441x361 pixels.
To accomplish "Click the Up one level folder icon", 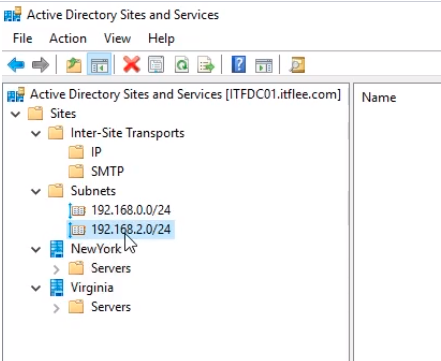I will point(74,64).
